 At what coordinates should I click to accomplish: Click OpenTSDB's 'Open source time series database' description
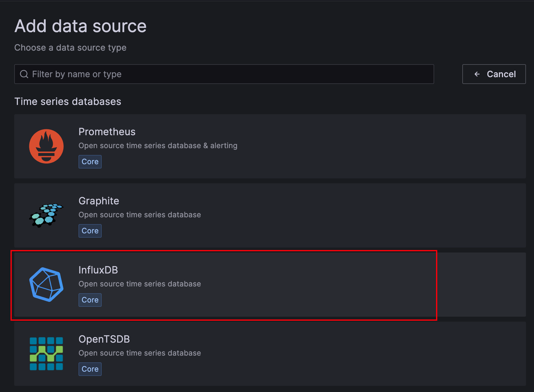click(x=140, y=353)
